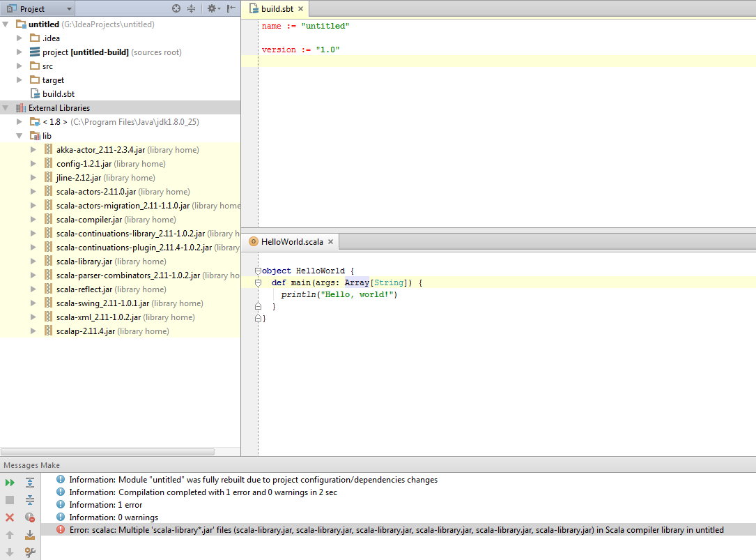The image size is (756, 560).
Task: Click the project sources root icon
Action: (35, 52)
